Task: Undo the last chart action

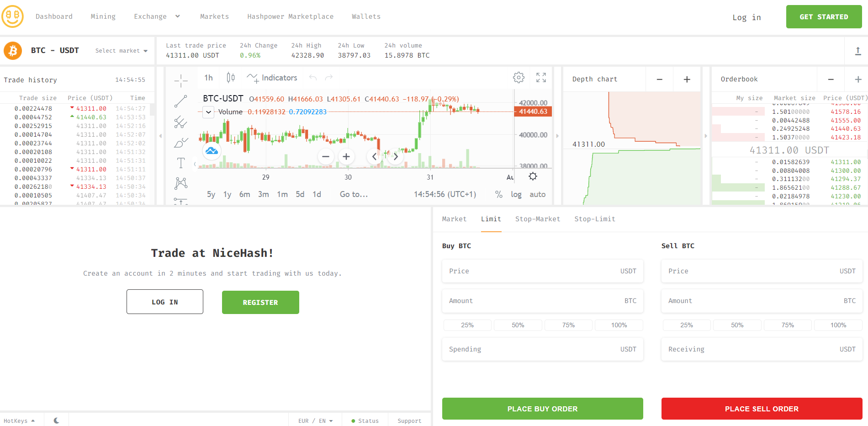Action: 312,78
